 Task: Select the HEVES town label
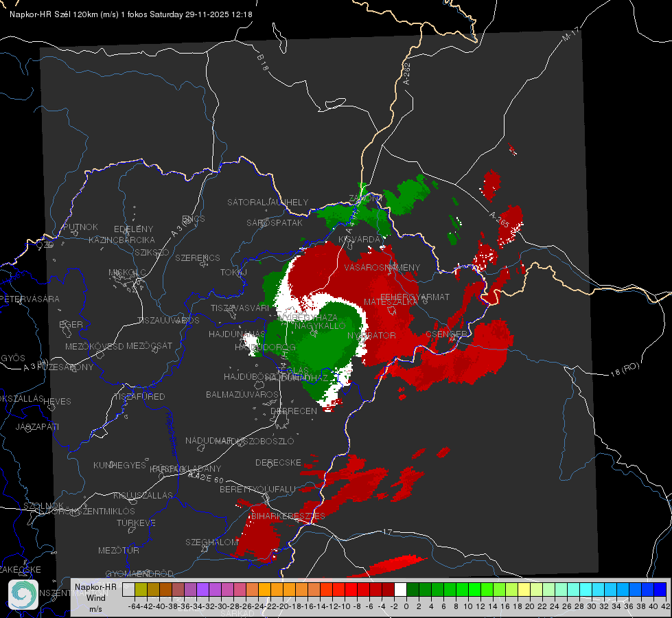[x=57, y=402]
